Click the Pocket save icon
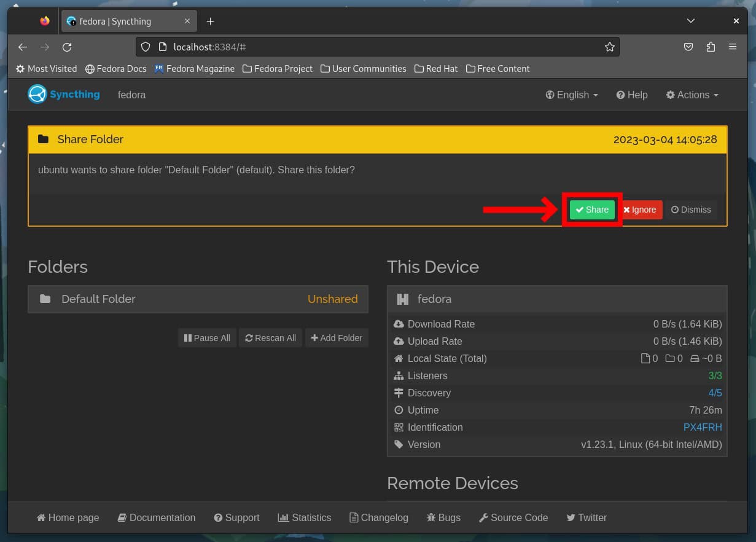 click(x=688, y=47)
